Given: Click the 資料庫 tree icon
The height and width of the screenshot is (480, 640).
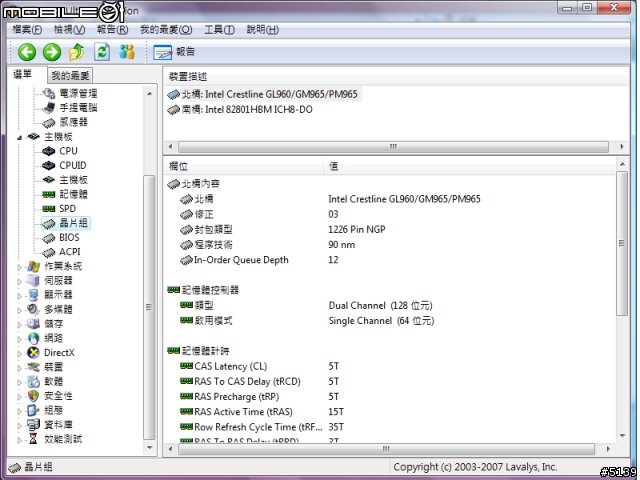Looking at the screenshot, I should [x=33, y=424].
